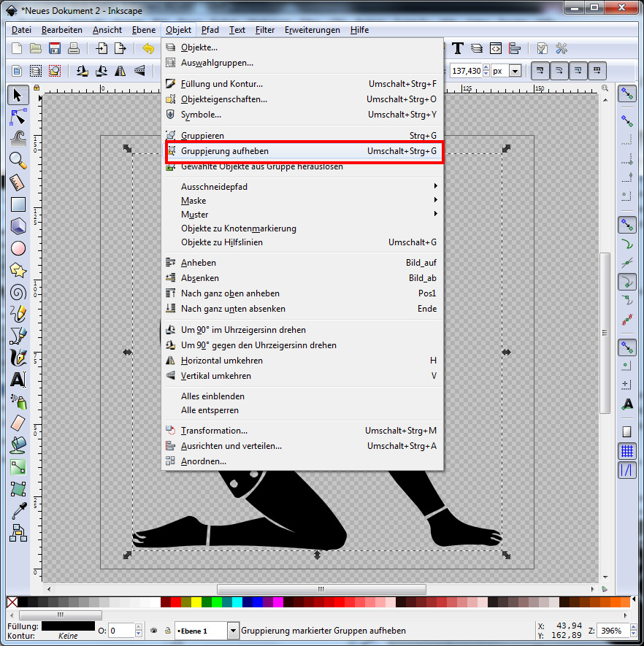Toggle snap to guides button
Viewport: 644px width, 646px height.
626,470
